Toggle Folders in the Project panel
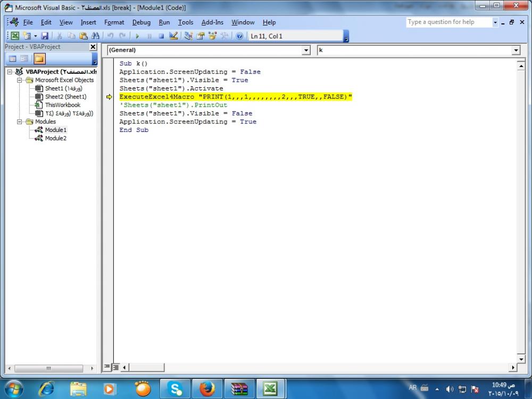The height and width of the screenshot is (399, 532). (39, 59)
